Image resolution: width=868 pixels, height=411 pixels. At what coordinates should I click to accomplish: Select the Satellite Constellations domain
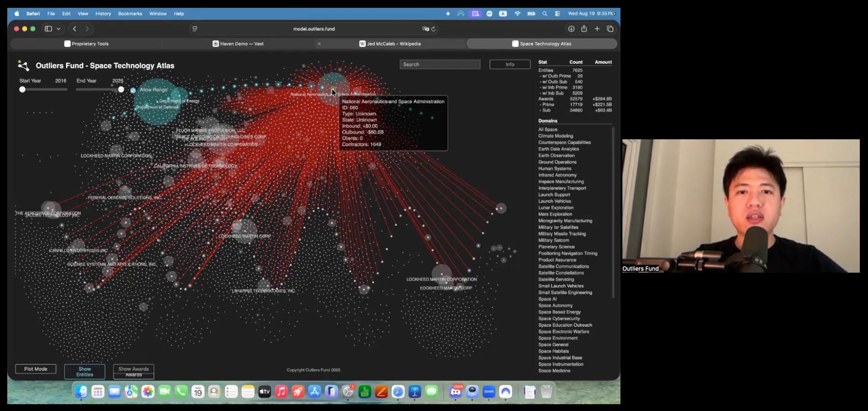tap(561, 273)
